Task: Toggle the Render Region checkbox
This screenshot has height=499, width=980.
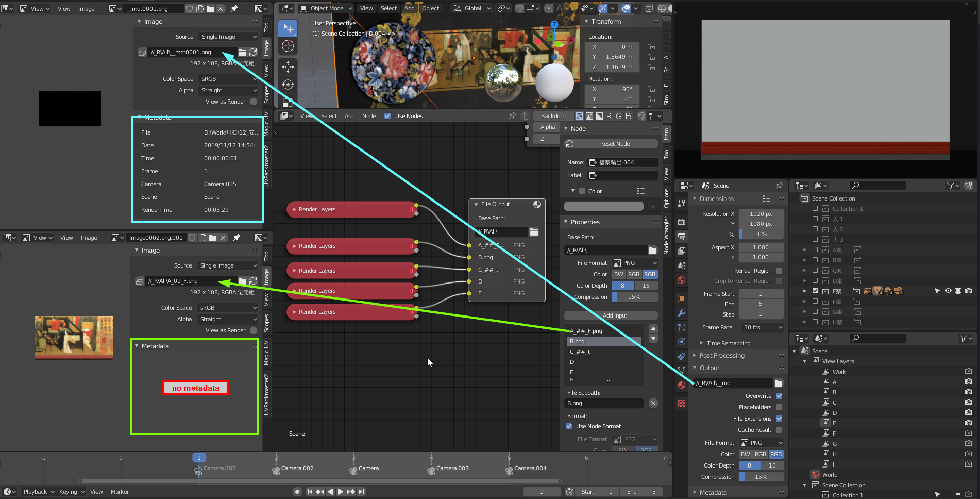Action: 779,271
